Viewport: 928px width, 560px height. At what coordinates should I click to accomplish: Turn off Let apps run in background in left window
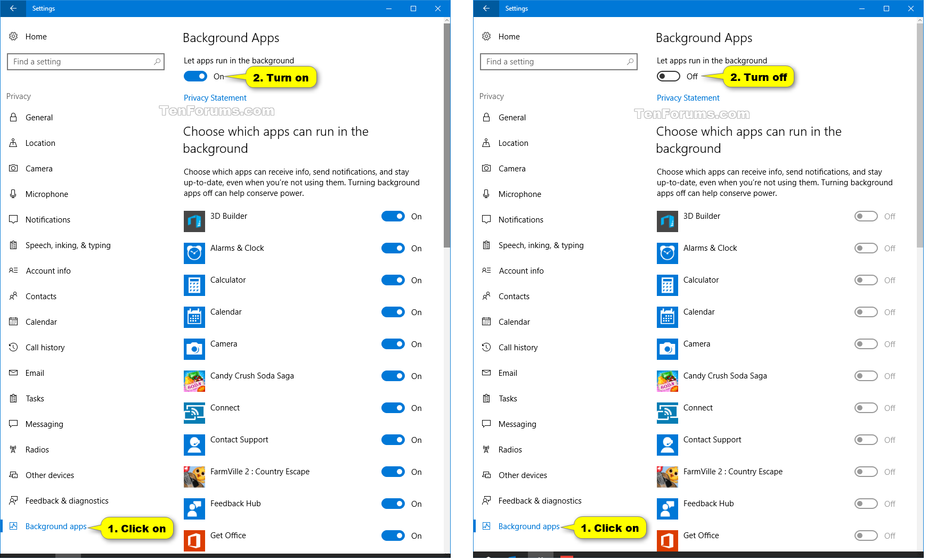(x=196, y=76)
